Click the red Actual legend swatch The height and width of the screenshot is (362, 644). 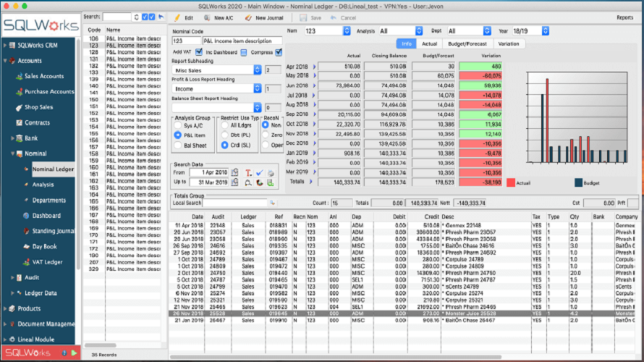(x=511, y=183)
